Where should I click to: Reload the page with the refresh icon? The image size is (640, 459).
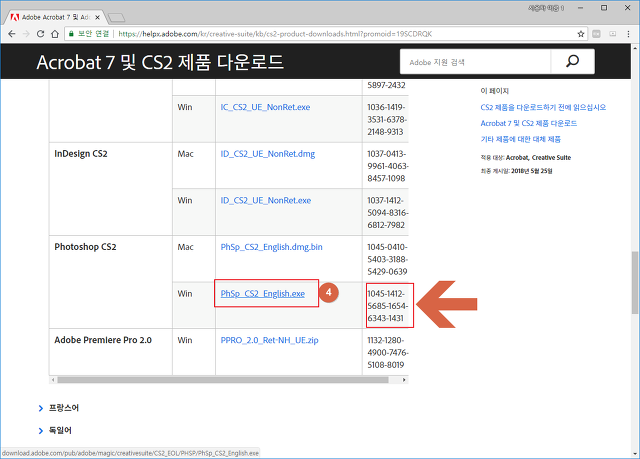40,34
